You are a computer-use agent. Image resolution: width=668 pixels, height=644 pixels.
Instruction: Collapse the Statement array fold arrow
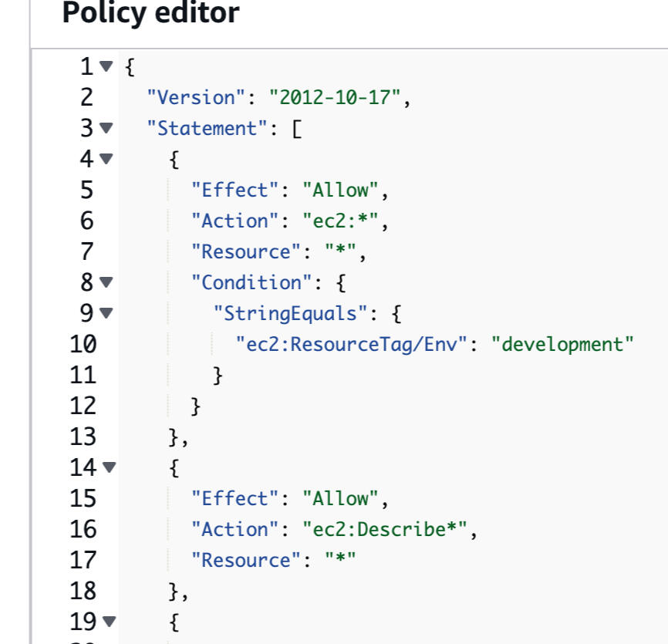coord(106,129)
